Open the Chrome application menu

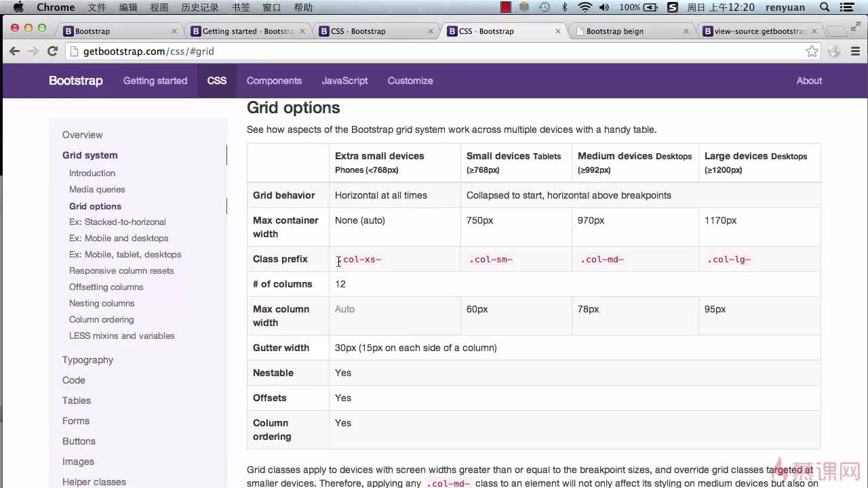pos(56,7)
